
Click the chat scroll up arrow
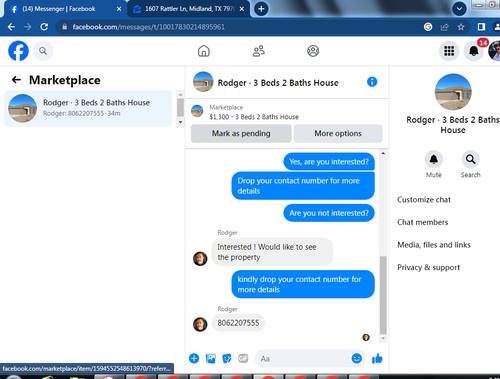click(x=383, y=153)
